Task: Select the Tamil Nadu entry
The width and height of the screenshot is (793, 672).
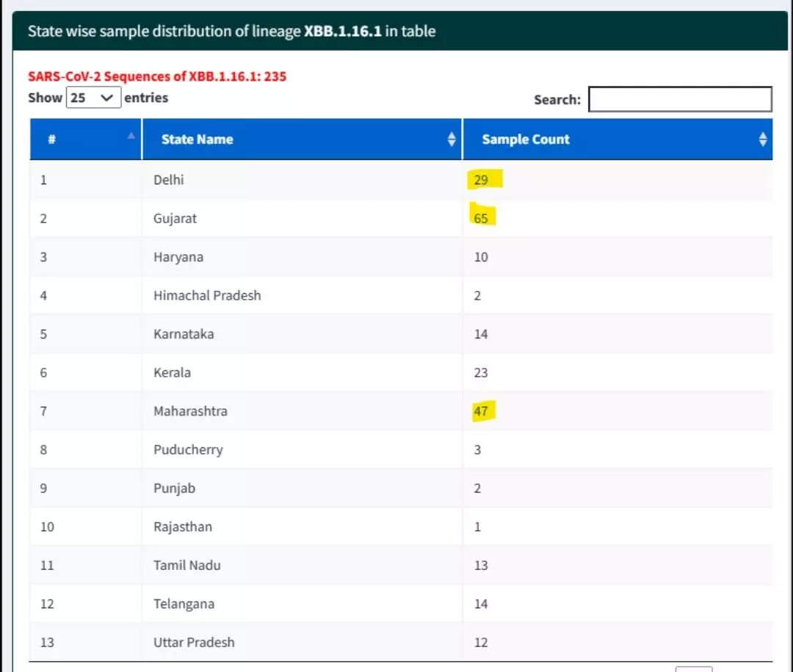Action: point(187,566)
